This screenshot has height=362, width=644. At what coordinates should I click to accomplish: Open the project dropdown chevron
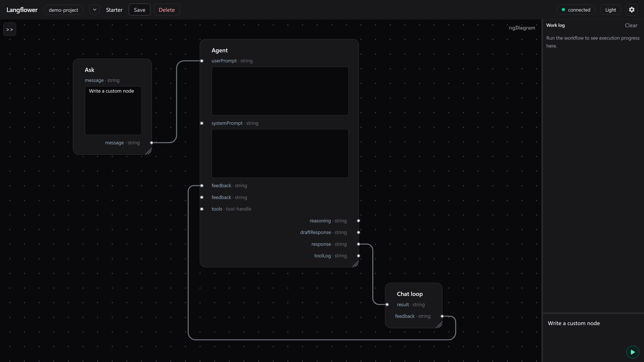point(94,10)
